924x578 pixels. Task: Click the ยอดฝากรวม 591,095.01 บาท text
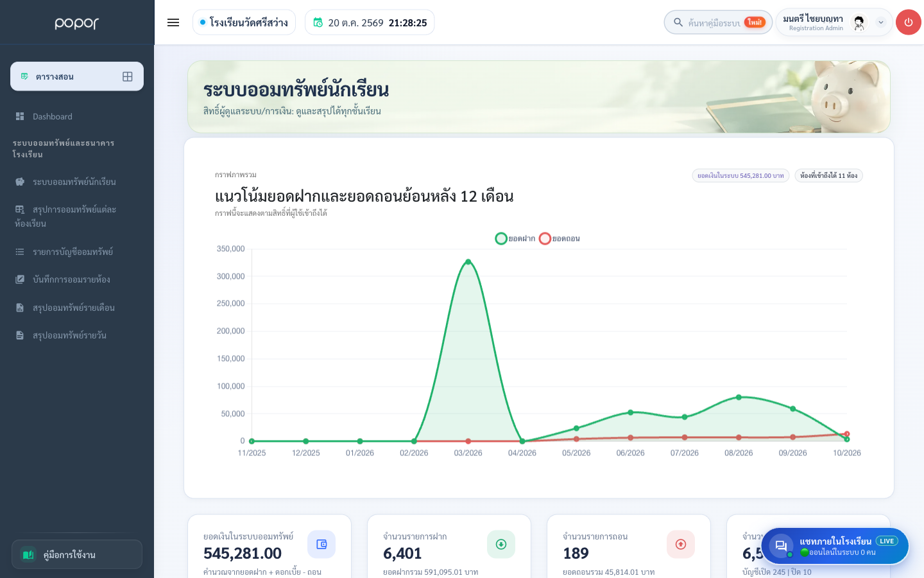click(431, 572)
